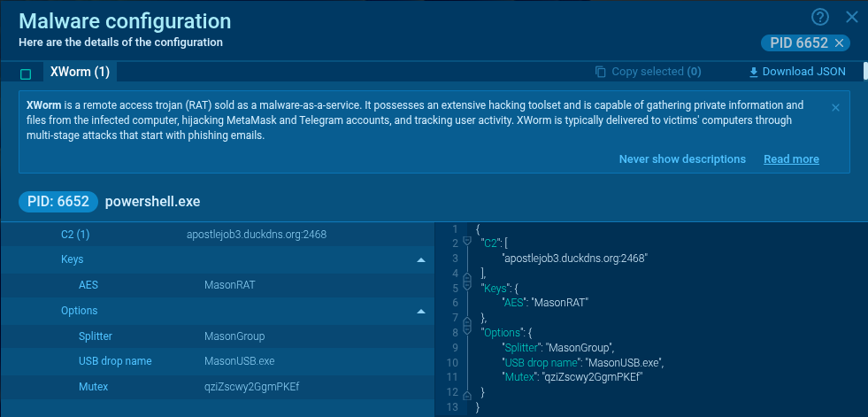The image size is (868, 417).
Task: Select C2 value apostlejob3.duckdns.org:2468 in table
Action: point(257,235)
